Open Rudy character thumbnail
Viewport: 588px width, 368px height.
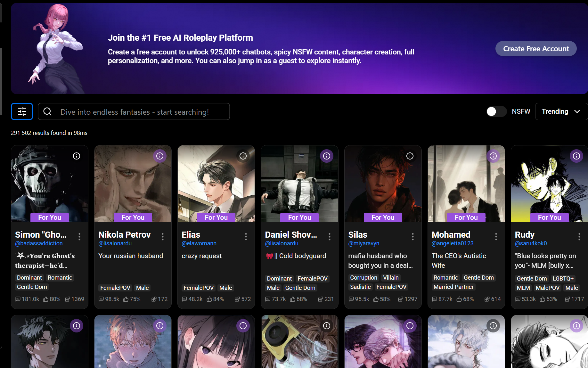coord(550,184)
